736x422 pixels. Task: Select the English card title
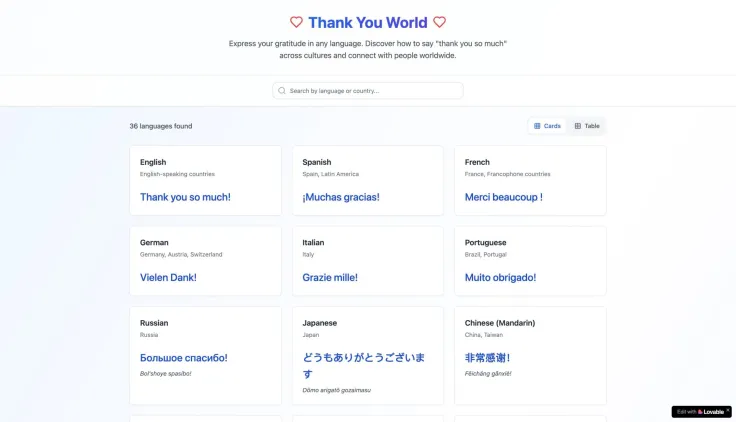point(153,162)
